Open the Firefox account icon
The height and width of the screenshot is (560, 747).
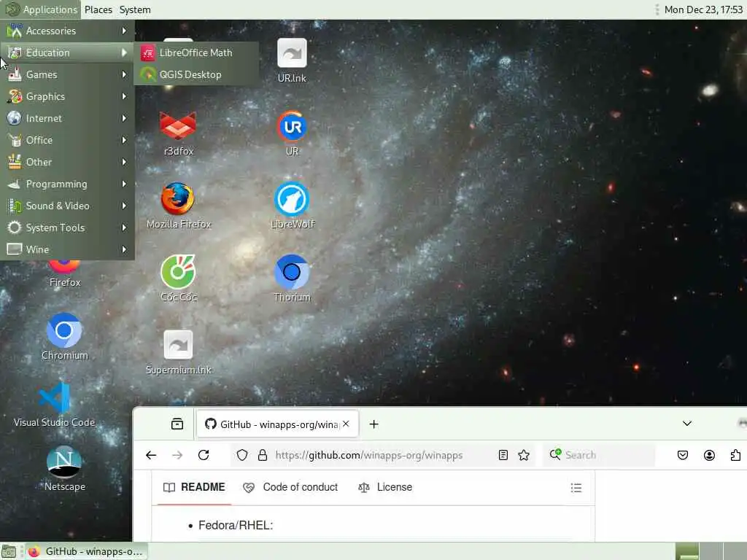click(x=709, y=455)
